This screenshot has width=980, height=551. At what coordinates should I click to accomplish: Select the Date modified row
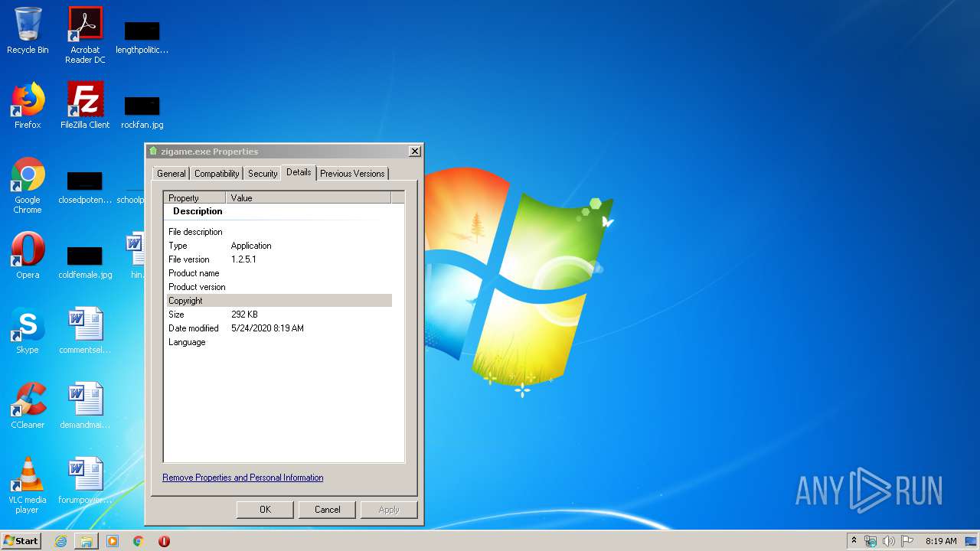coord(279,328)
